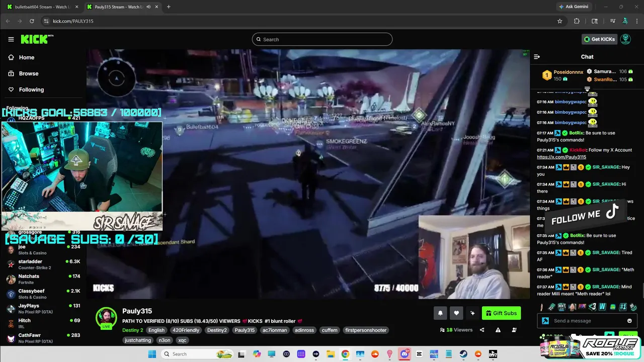The height and width of the screenshot is (362, 644).
Task: Open CapCut from the taskbar
Action: click(419, 354)
